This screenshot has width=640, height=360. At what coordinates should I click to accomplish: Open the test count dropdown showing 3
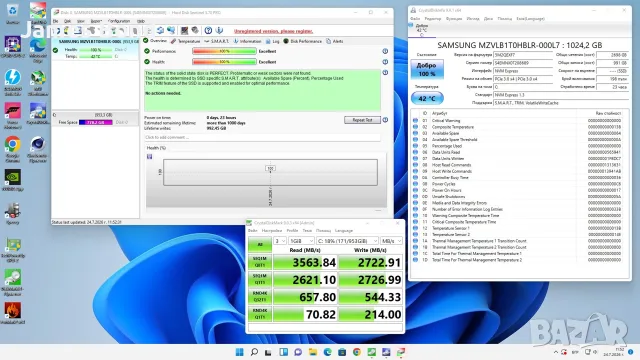click(x=280, y=241)
